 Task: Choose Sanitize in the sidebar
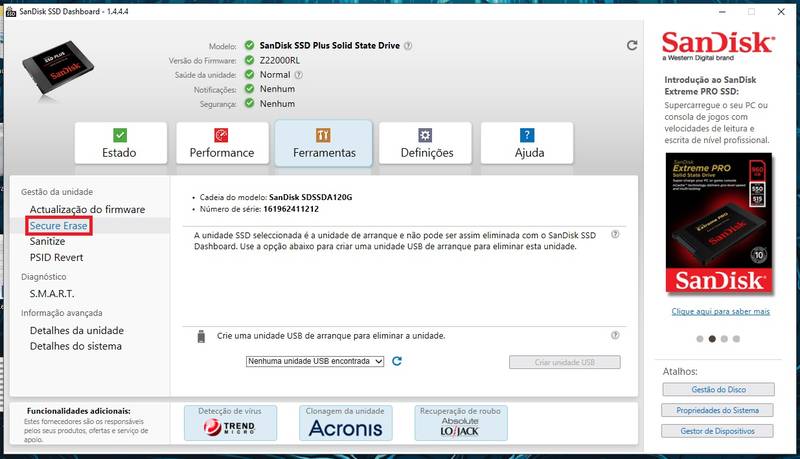click(x=47, y=241)
